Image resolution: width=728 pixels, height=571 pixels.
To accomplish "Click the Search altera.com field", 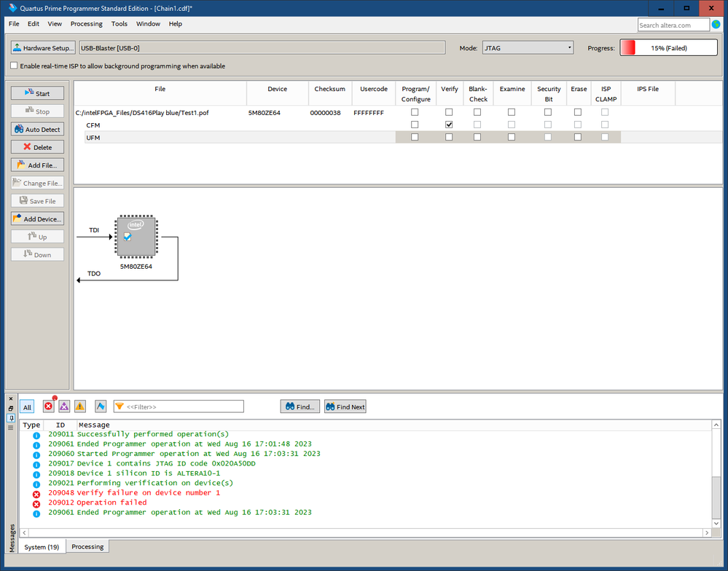I will (x=673, y=25).
